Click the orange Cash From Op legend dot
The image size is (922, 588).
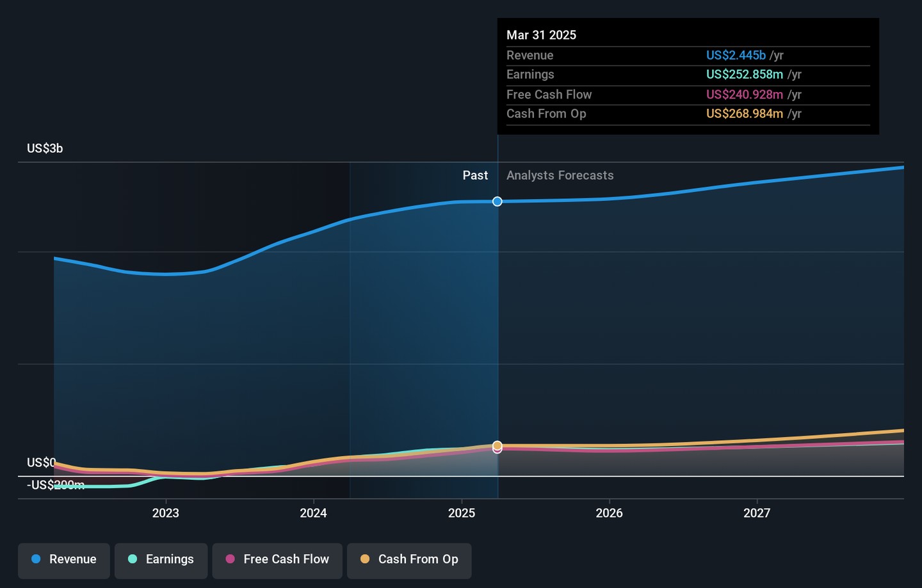(365, 559)
